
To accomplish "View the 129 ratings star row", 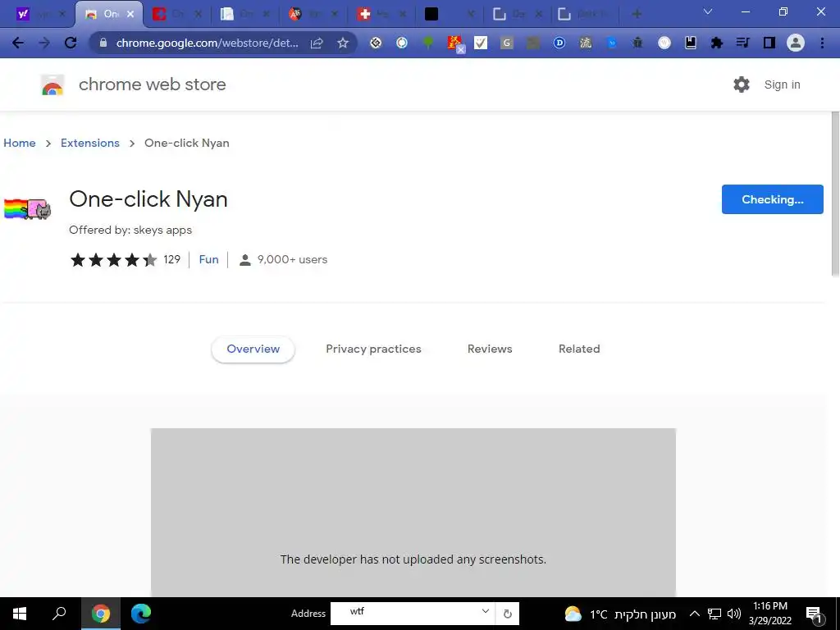I will [x=125, y=260].
